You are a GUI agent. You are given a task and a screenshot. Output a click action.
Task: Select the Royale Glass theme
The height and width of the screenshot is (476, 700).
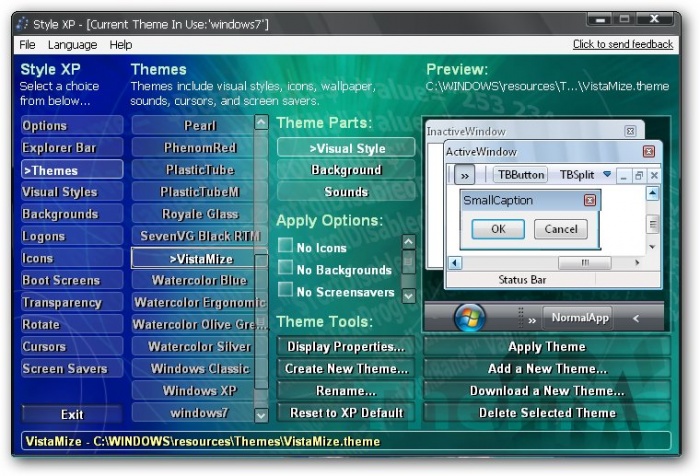point(193,214)
